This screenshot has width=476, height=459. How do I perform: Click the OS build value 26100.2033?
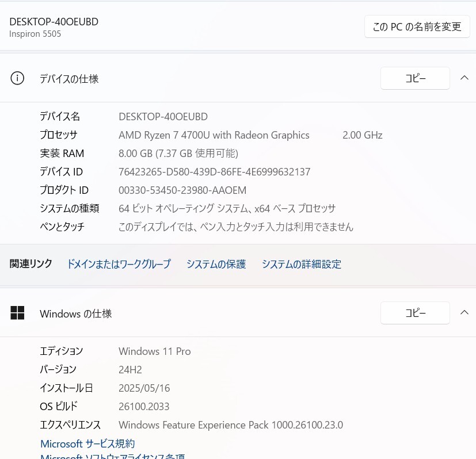point(144,407)
